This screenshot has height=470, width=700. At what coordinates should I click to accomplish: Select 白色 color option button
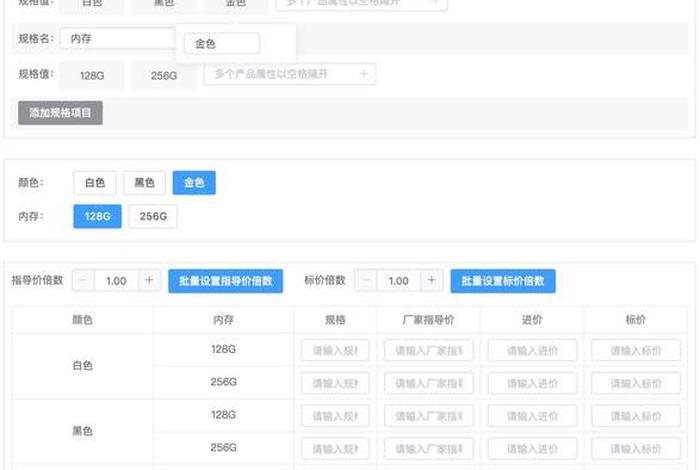(x=95, y=183)
